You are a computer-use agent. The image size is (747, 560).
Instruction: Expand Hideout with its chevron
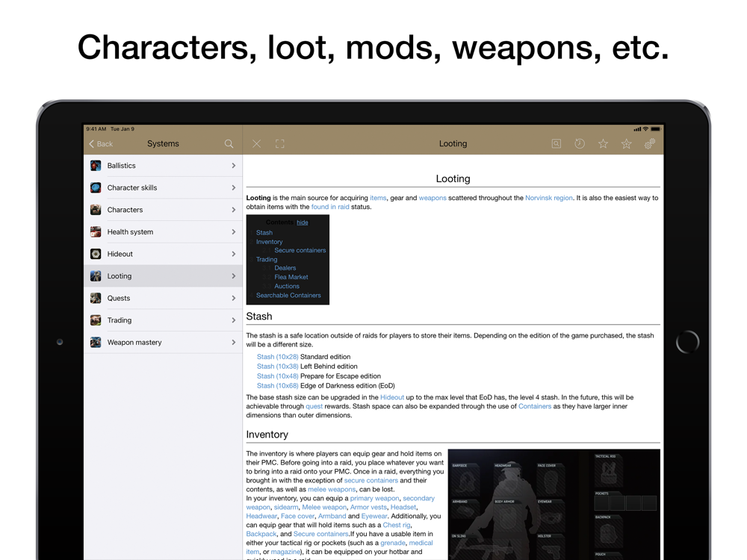pos(233,254)
